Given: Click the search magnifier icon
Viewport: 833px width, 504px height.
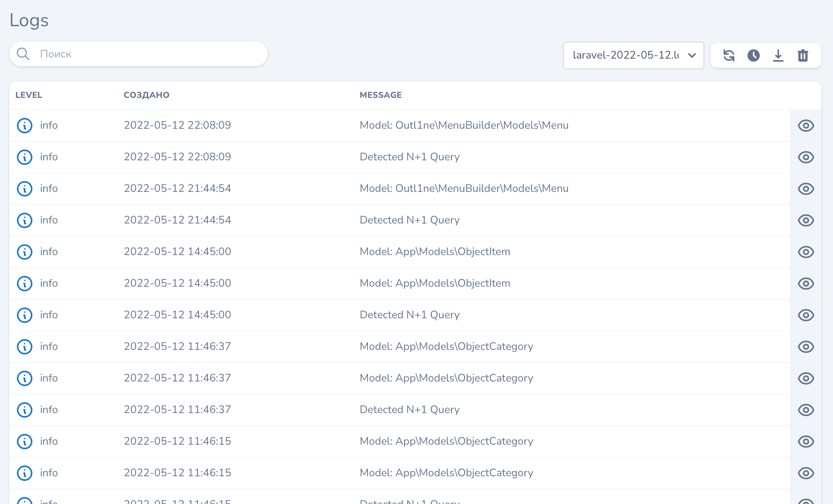Looking at the screenshot, I should point(23,54).
